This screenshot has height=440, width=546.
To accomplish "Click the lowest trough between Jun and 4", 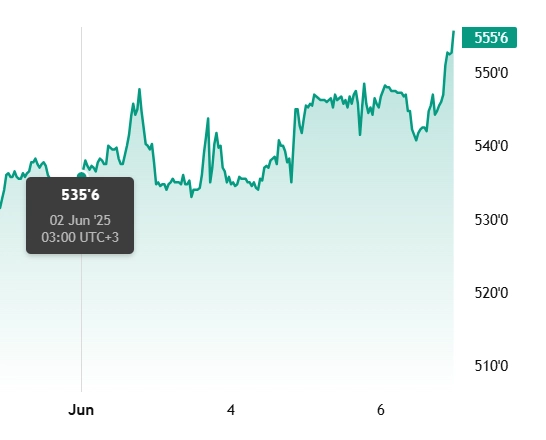I will pyautogui.click(x=192, y=197).
